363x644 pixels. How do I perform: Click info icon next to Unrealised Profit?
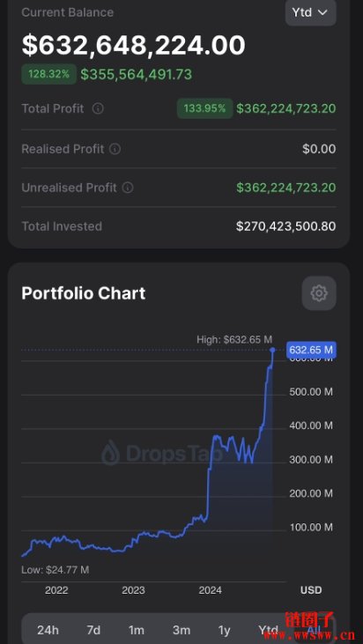point(128,189)
